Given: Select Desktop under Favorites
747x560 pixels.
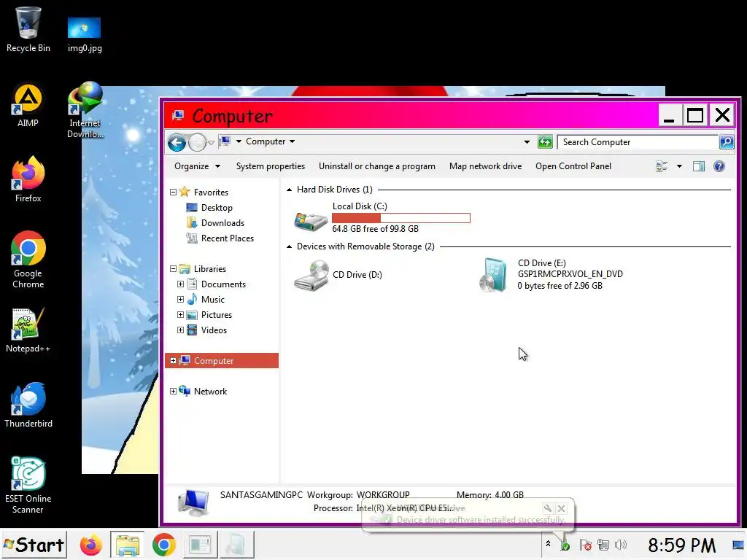Looking at the screenshot, I should tap(216, 208).
